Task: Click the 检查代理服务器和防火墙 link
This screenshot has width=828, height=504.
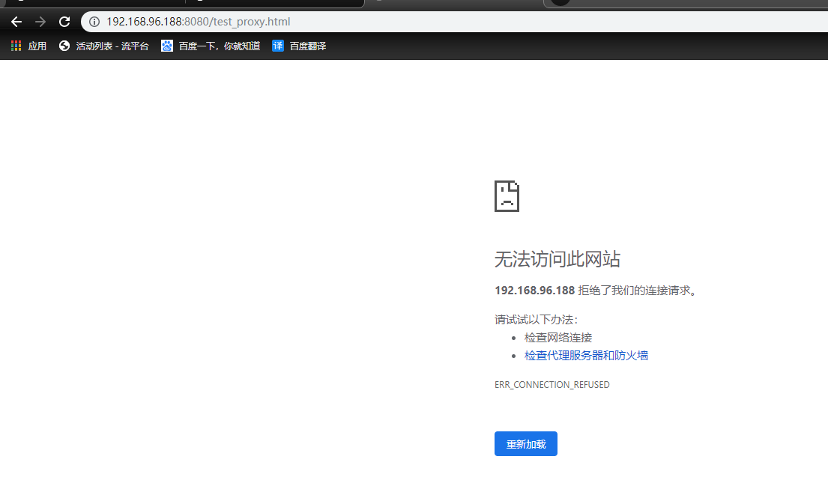Action: [586, 355]
